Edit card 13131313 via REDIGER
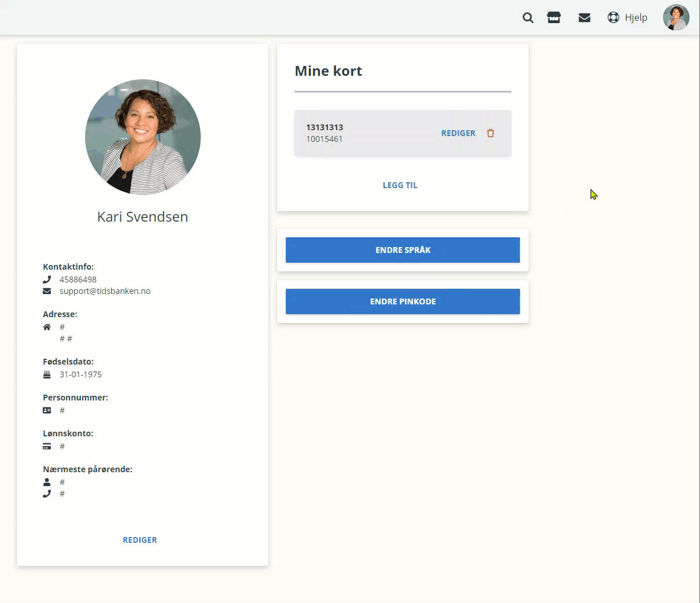This screenshot has height=603, width=700. coord(458,133)
